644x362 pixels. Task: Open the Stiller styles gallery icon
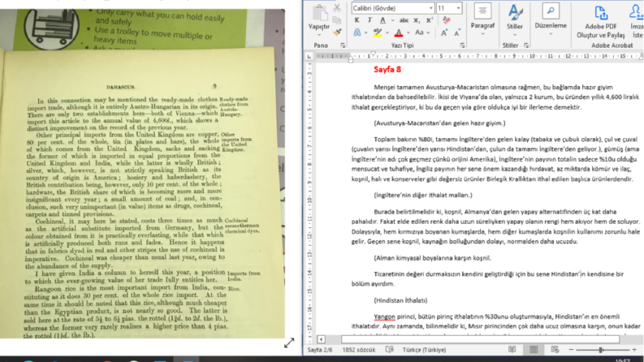point(515,12)
